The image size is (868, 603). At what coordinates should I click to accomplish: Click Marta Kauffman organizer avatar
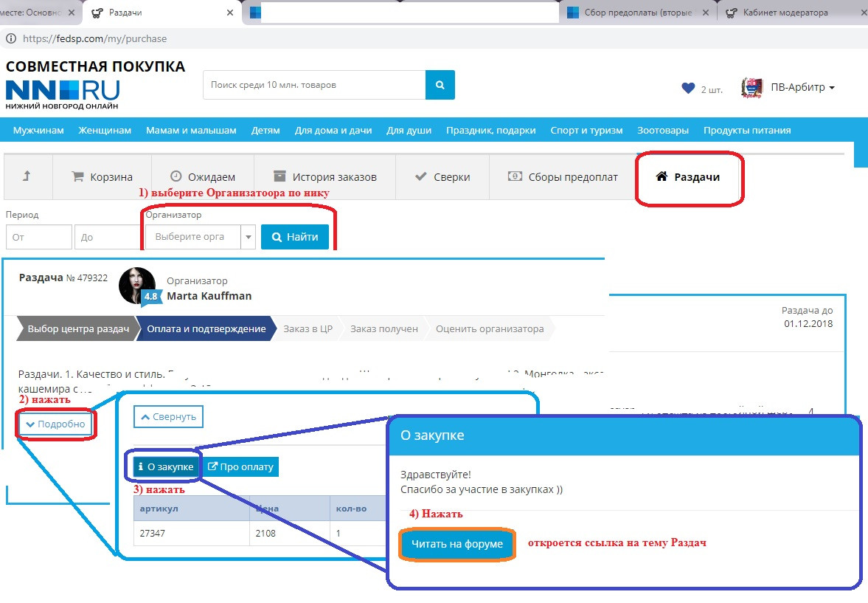[136, 286]
